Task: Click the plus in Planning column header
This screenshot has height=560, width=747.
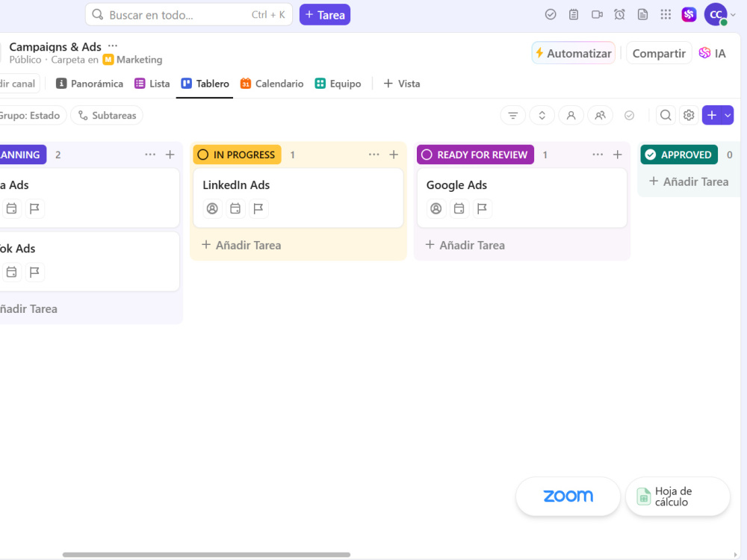Action: point(170,155)
